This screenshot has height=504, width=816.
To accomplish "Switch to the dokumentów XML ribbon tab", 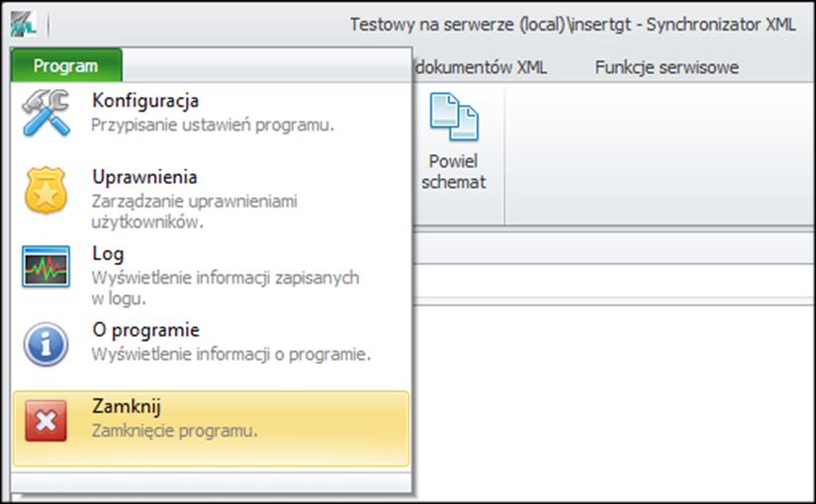I will [482, 67].
